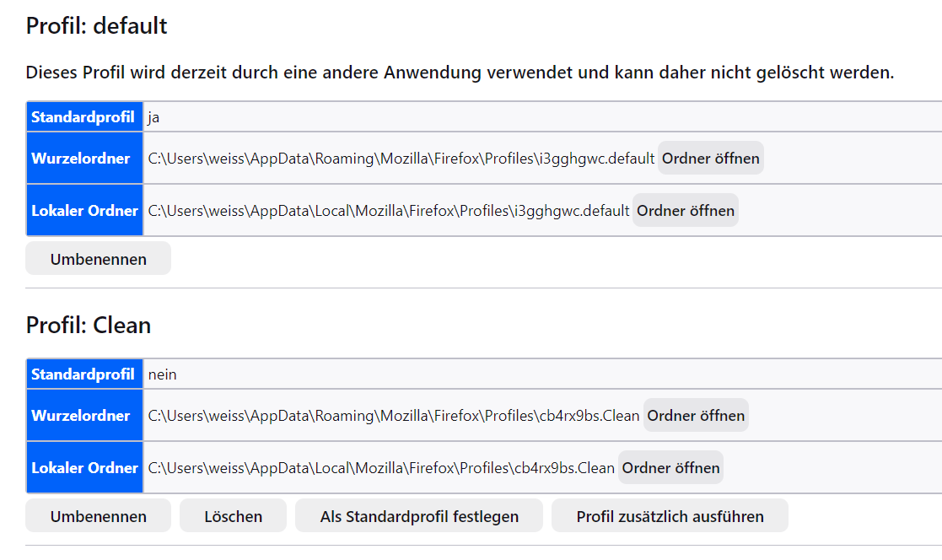Launch Clean via Profil zusätzlich ausführen
Viewport: 942px width, 560px height.
coord(670,516)
